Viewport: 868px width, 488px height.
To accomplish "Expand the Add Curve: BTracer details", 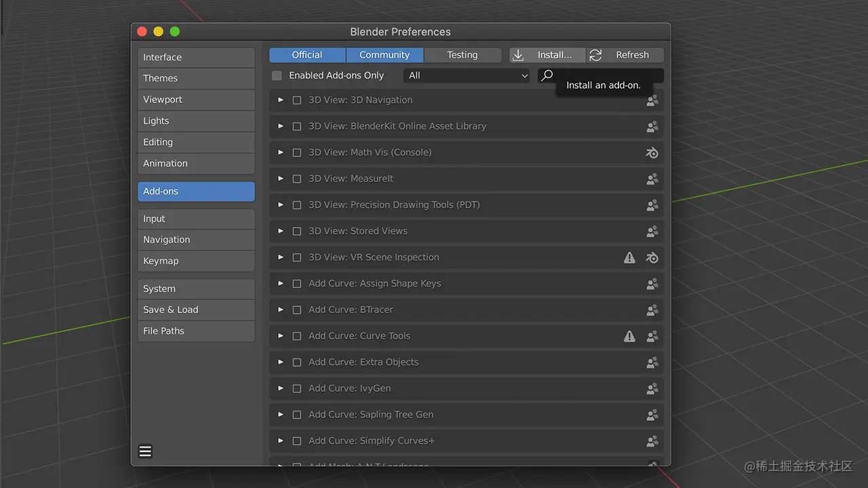I will (x=281, y=310).
